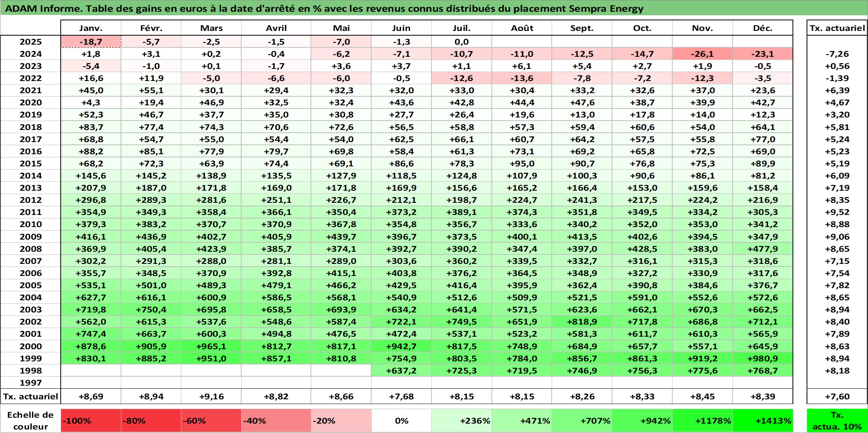Click the +747,4 cell in the 2001 row
Viewport: 868px width, 433px height.
[91, 334]
